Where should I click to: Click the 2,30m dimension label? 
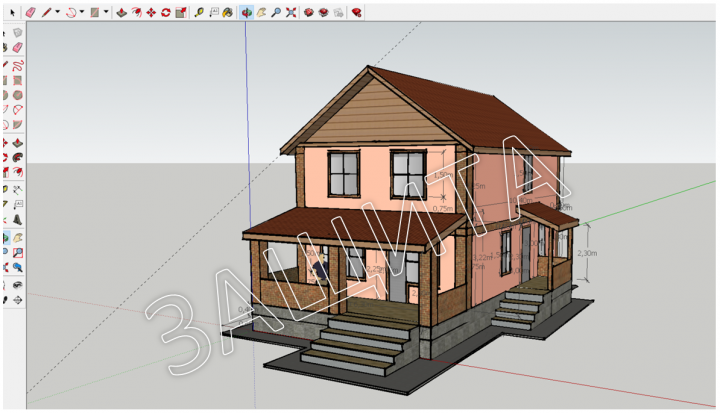[x=587, y=253]
